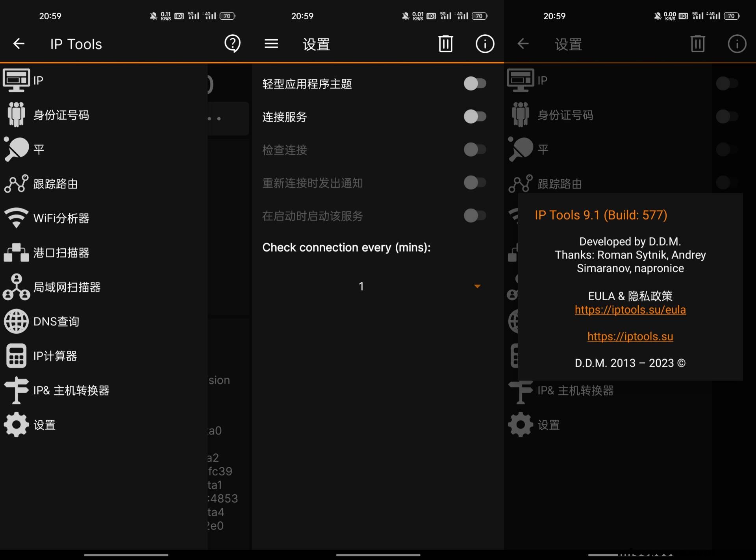The image size is (756, 560).
Task: Open the interval value 1 combo box
Action: (x=361, y=286)
